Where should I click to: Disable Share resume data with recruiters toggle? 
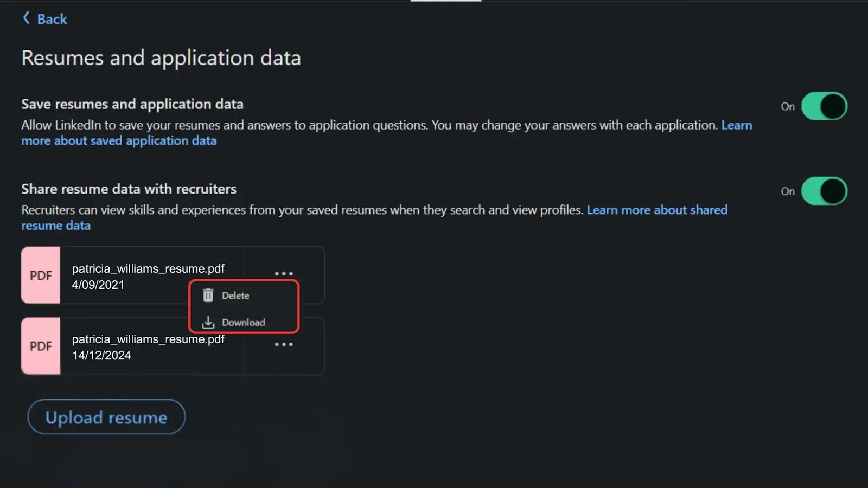[824, 191]
